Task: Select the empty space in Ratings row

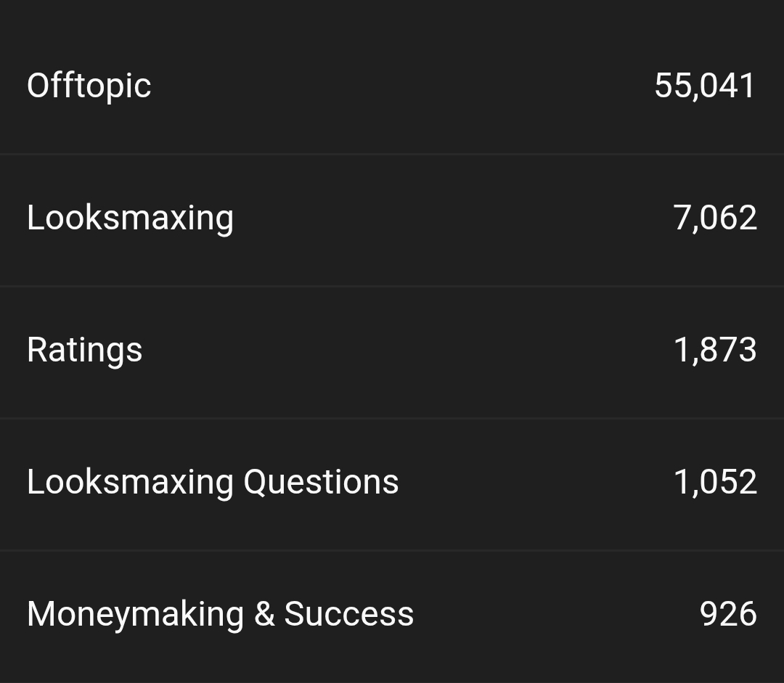Action: [x=408, y=350]
